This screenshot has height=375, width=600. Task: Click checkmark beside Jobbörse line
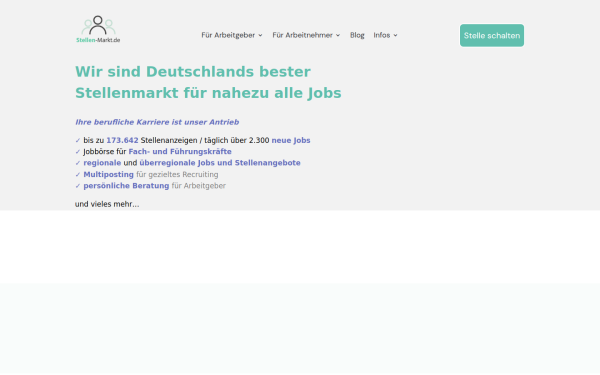pos(78,152)
